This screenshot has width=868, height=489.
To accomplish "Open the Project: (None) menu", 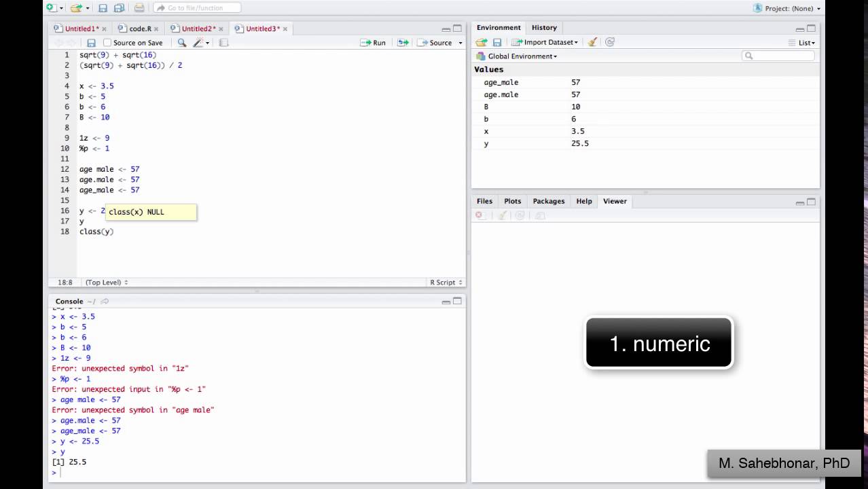I will (x=787, y=8).
